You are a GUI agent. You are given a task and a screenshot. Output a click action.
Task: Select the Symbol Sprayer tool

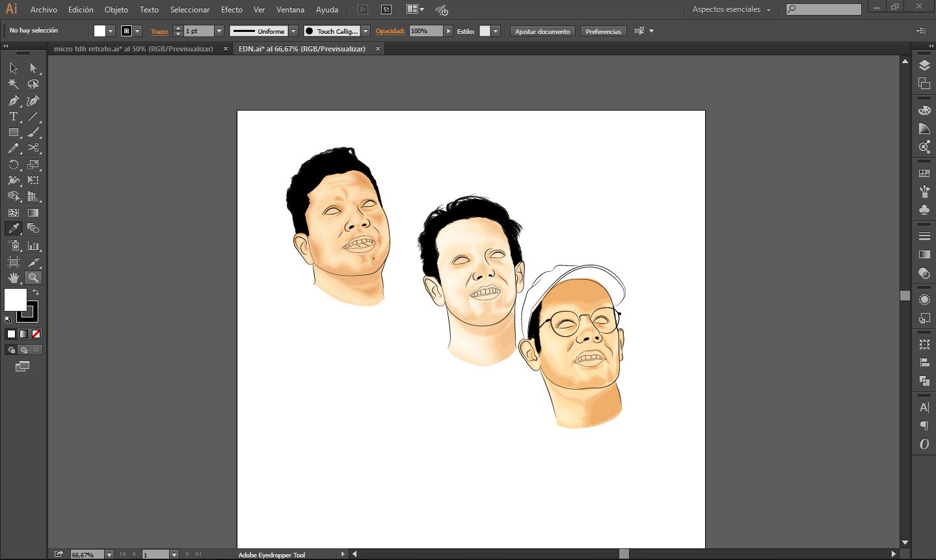tap(14, 246)
